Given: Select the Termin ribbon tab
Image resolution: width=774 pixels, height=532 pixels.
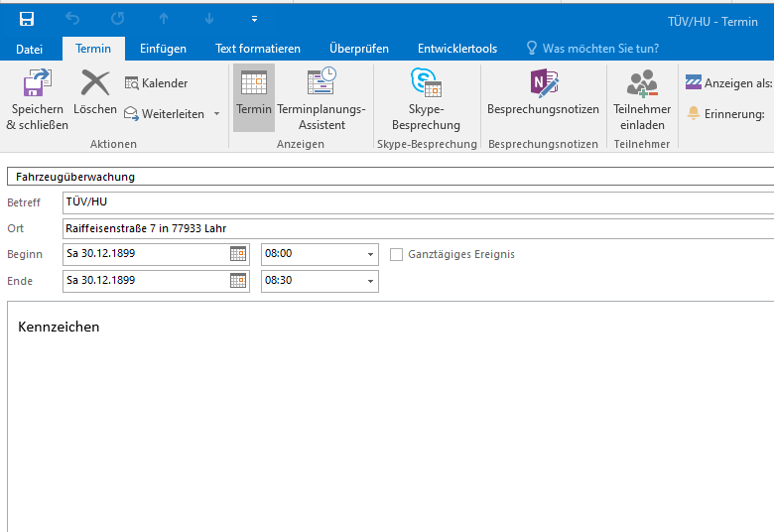Looking at the screenshot, I should [93, 49].
